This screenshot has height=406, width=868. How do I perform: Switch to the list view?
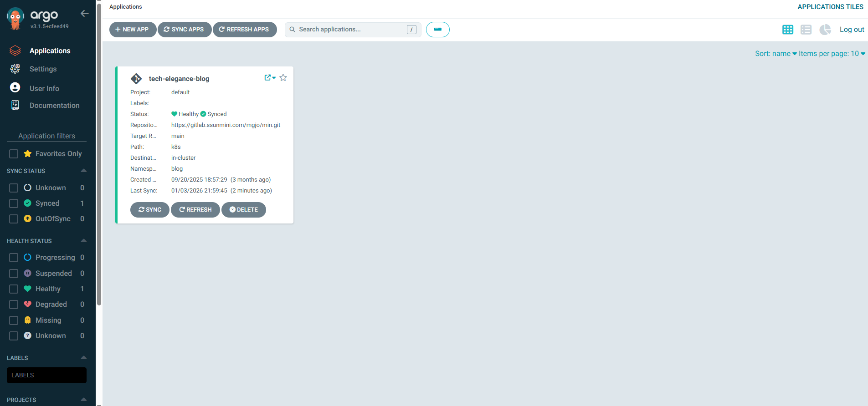806,30
